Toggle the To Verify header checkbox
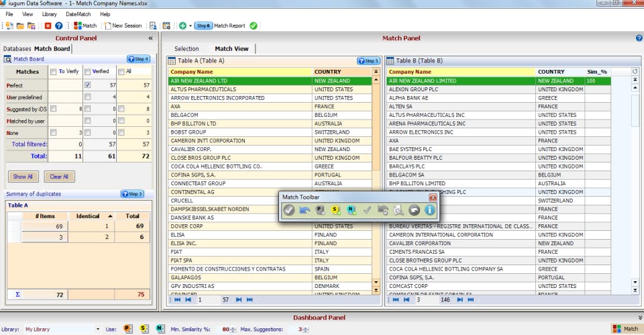 click(x=53, y=72)
